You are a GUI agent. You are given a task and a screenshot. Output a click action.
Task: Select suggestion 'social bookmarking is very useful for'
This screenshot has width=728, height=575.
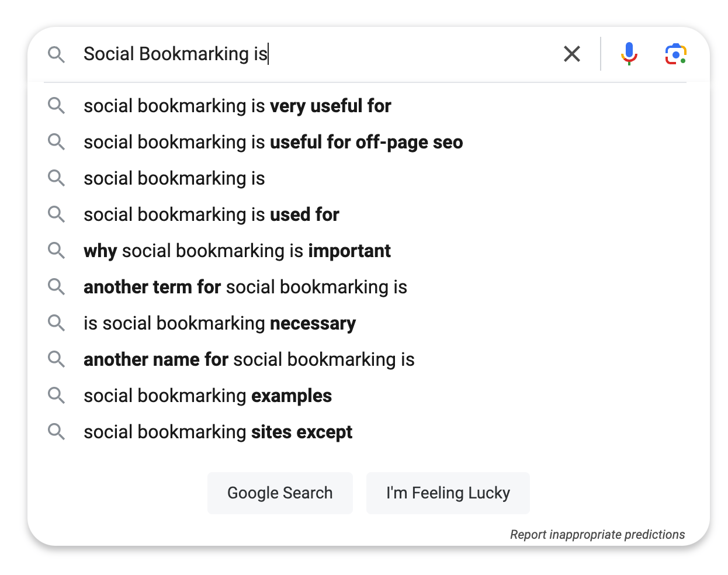[x=237, y=106]
